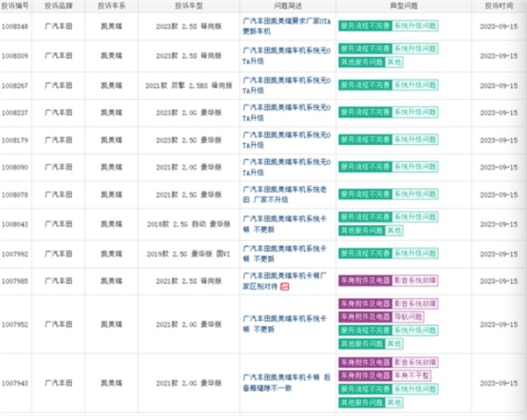Image resolution: width=527 pixels, height=420 pixels.
Task: Click model cell 2019款 2.5G 豪华版 国VI
Action: (189, 254)
